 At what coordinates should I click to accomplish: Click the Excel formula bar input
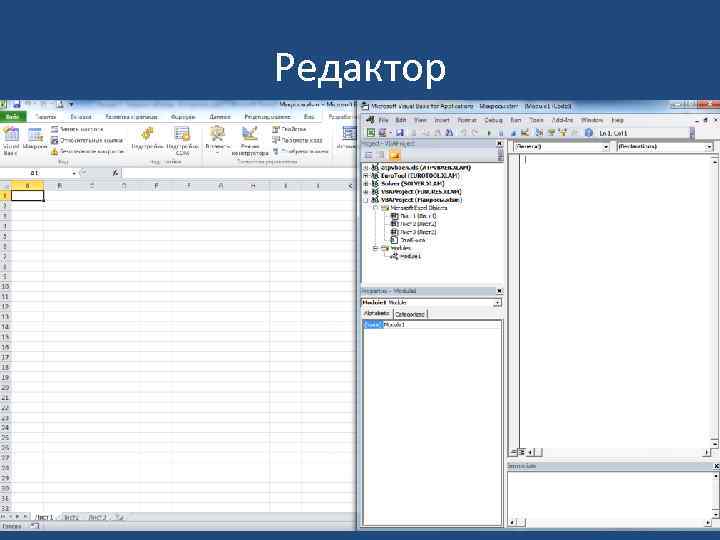(238, 173)
